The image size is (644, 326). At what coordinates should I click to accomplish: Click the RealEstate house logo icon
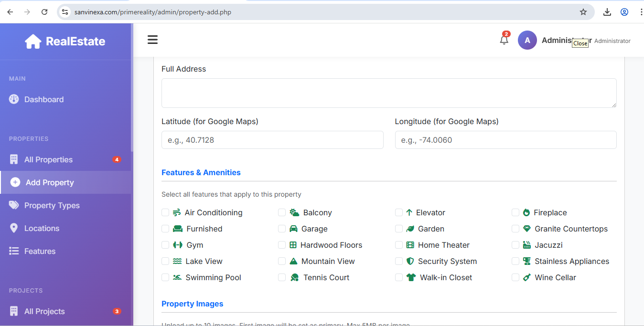33,42
